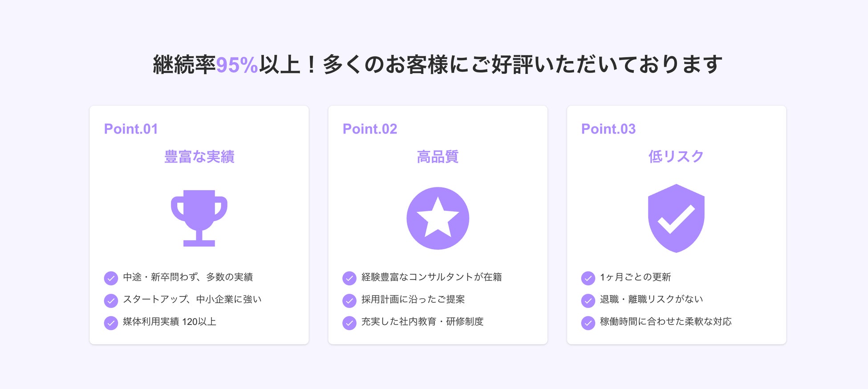Click the Point.03 label
Screen dimensions: 868x389
pyautogui.click(x=608, y=129)
